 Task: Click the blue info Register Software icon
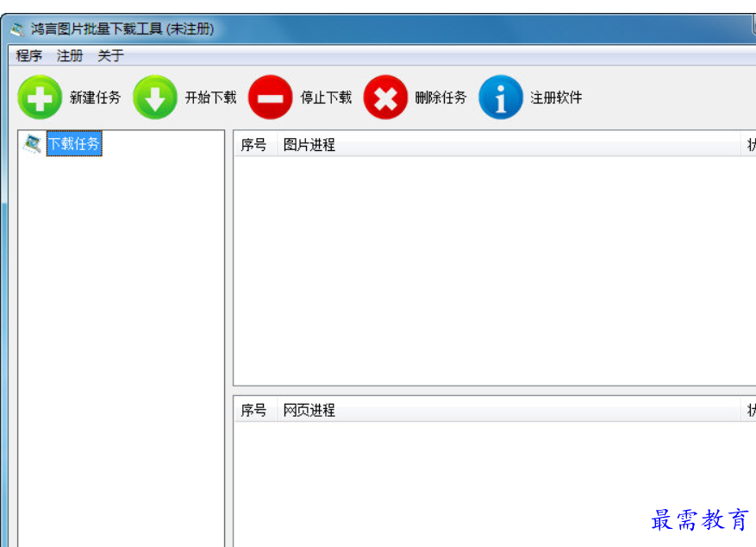[x=501, y=97]
